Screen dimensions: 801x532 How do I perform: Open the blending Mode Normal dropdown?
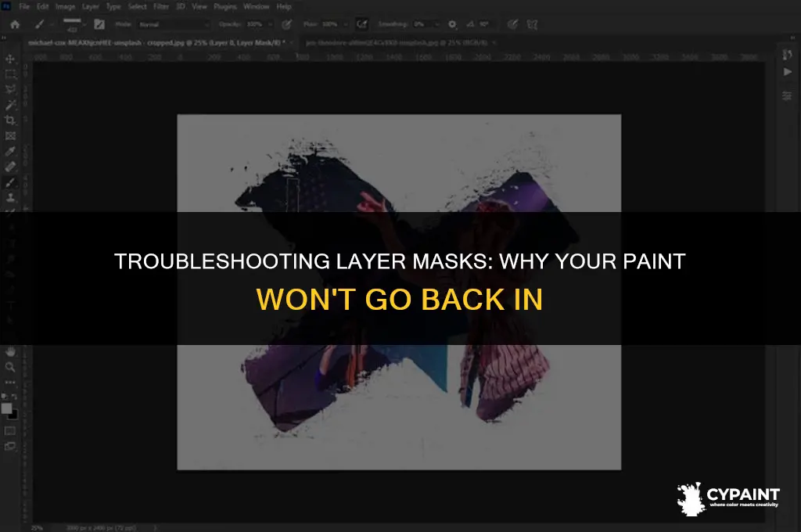click(174, 24)
